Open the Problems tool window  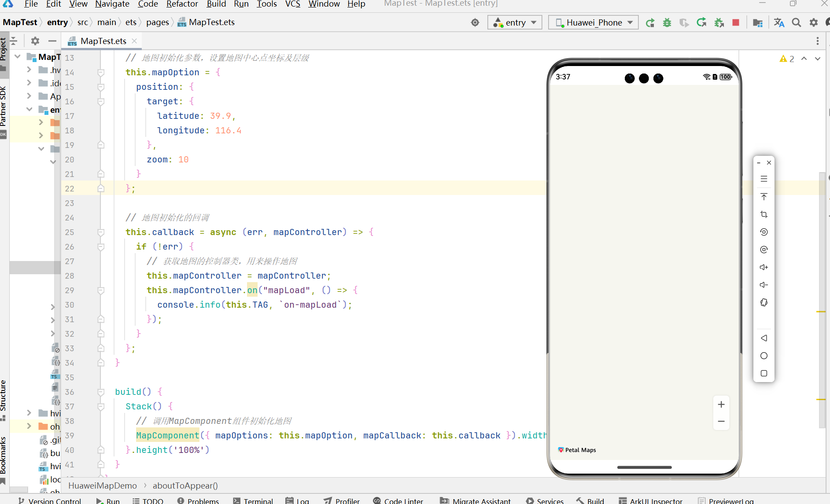point(198,501)
